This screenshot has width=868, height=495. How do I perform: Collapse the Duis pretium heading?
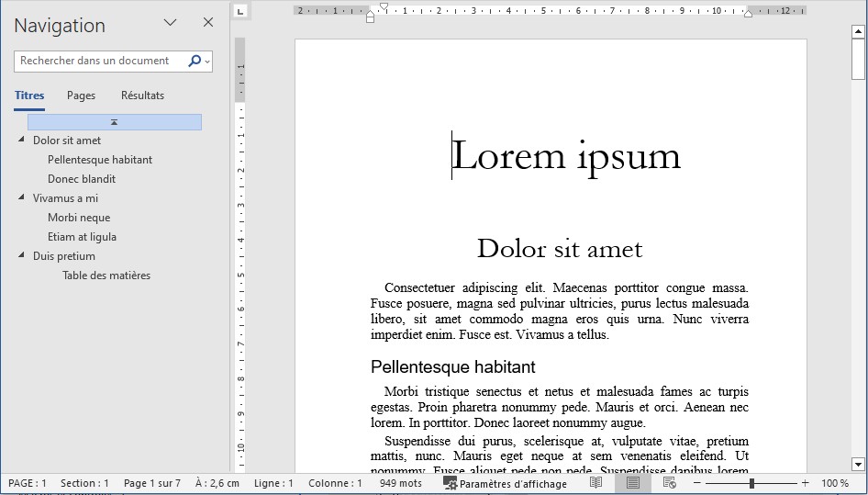21,256
